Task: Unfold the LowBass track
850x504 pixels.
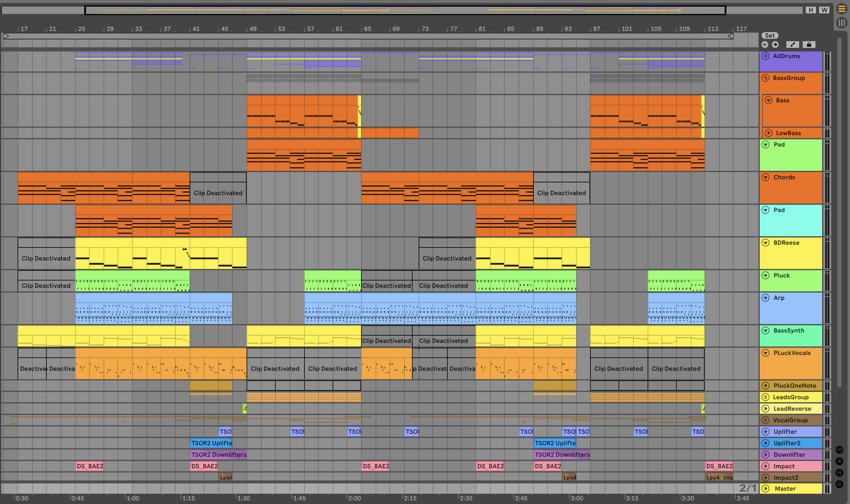Action: pyautogui.click(x=768, y=133)
